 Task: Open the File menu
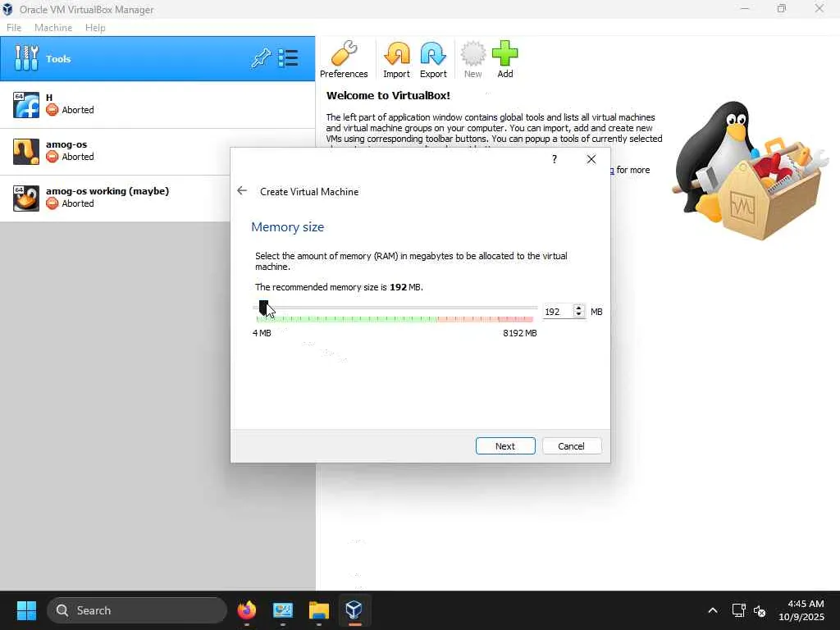(x=14, y=27)
